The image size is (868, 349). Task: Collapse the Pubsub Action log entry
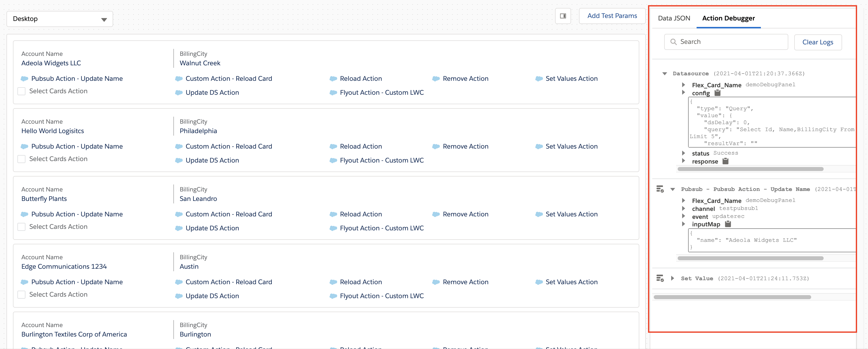[x=673, y=189]
